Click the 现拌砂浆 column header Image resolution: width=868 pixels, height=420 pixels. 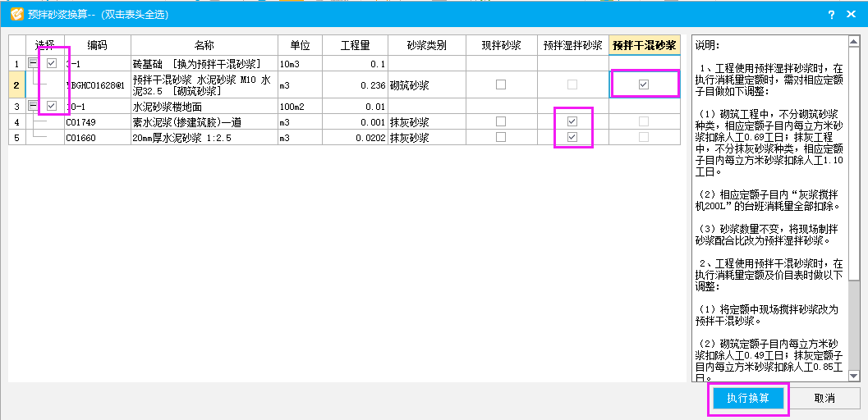501,45
